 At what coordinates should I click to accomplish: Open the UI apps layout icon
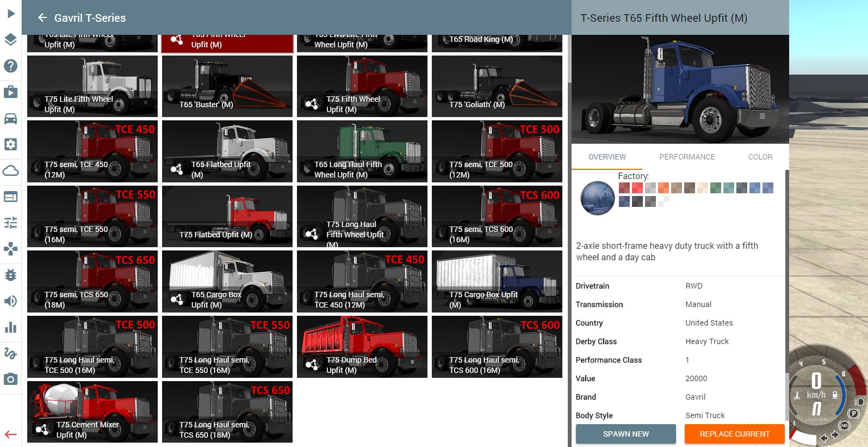[10, 197]
